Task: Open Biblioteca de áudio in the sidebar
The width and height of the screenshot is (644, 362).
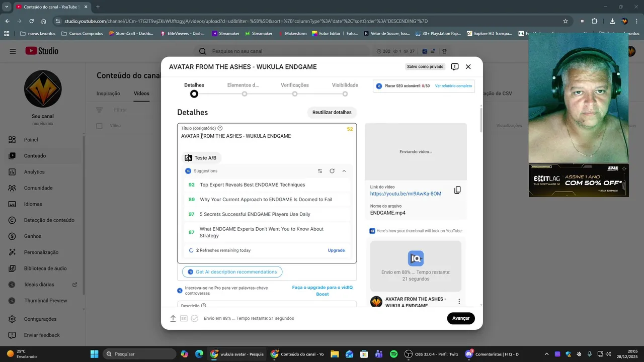Action: pos(43,268)
